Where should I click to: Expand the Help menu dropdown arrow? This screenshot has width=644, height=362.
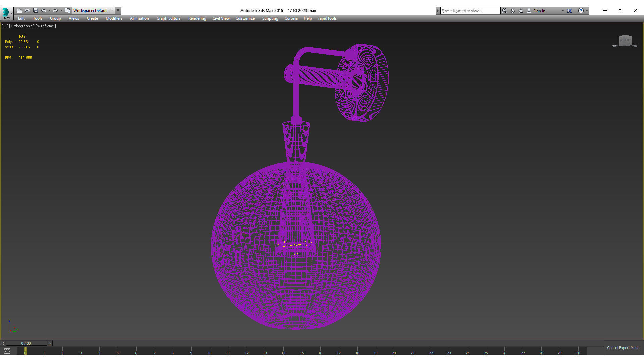coord(587,11)
